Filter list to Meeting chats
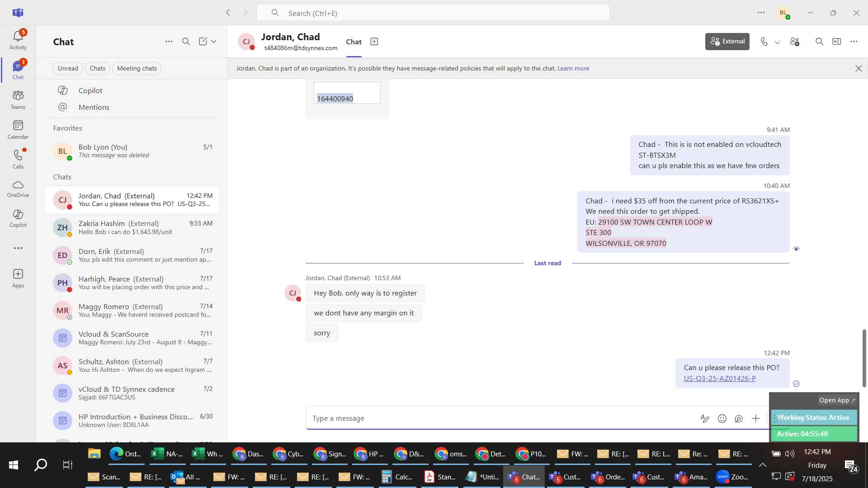Viewport: 868px width, 488px height. click(x=137, y=68)
